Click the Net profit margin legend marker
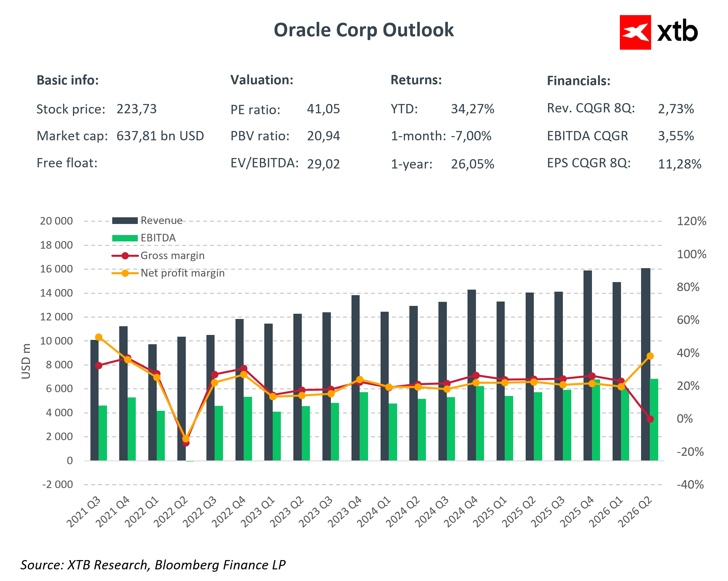Image resolution: width=728 pixels, height=581 pixels. 125,273
